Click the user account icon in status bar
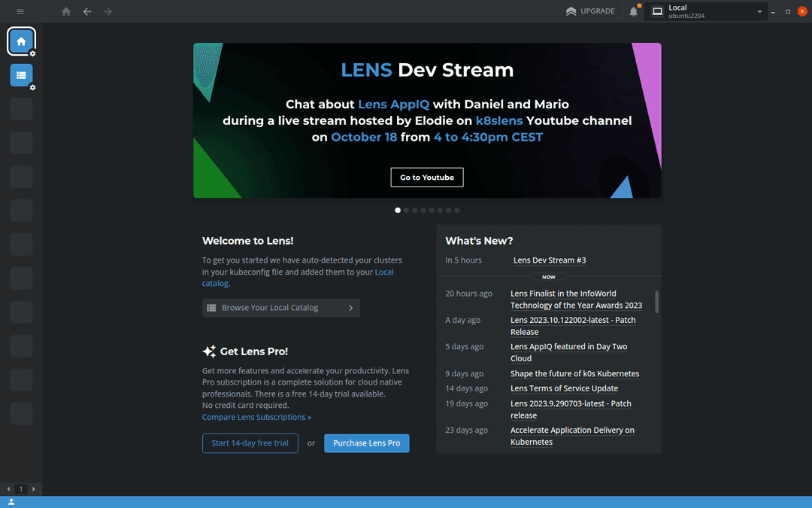 [11, 502]
